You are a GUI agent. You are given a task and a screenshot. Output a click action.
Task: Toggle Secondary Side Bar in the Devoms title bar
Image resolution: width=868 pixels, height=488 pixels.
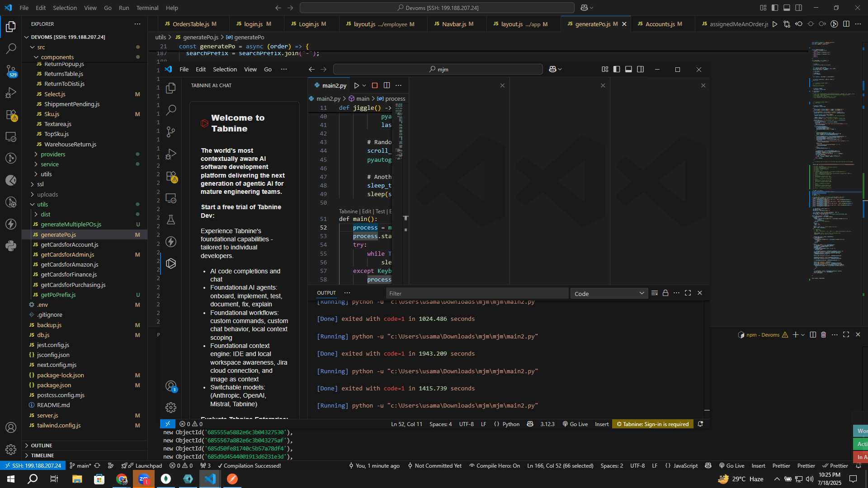click(x=799, y=8)
